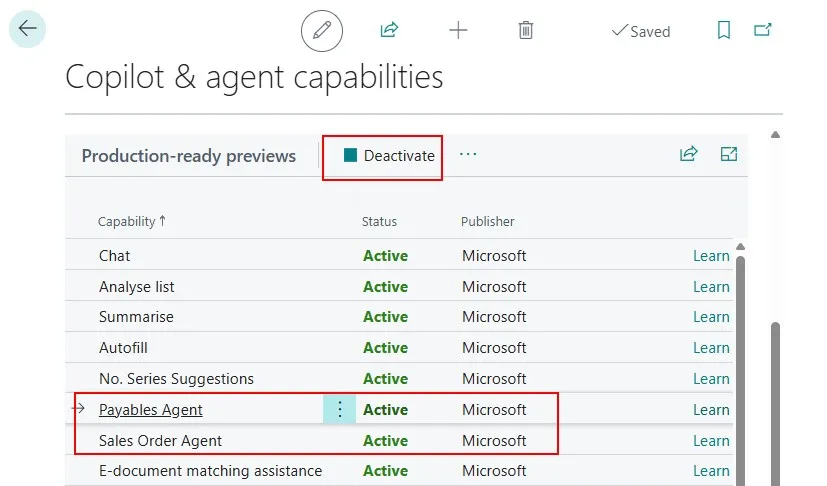Open the Payables Agent link
The width and height of the screenshot is (827, 486).
[151, 409]
